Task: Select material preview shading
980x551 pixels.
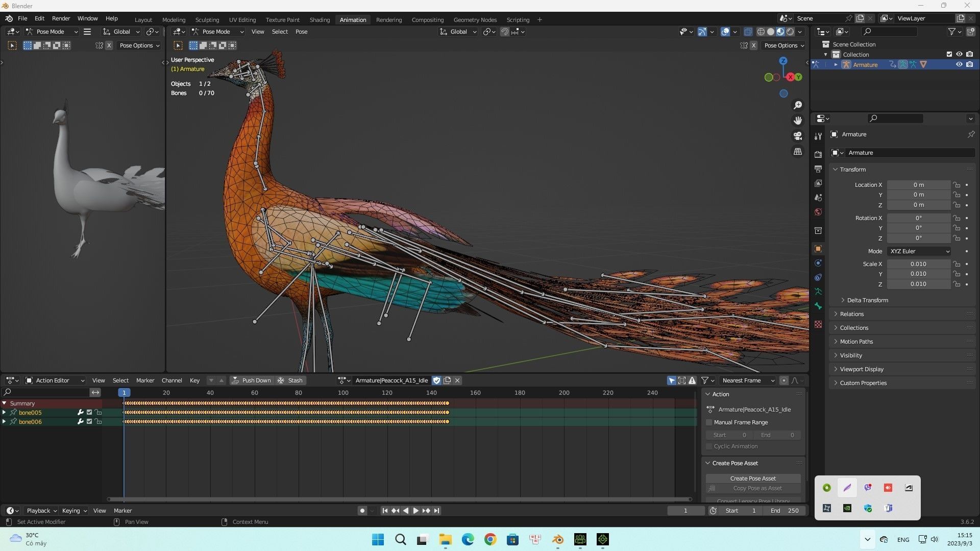Action: tap(780, 32)
